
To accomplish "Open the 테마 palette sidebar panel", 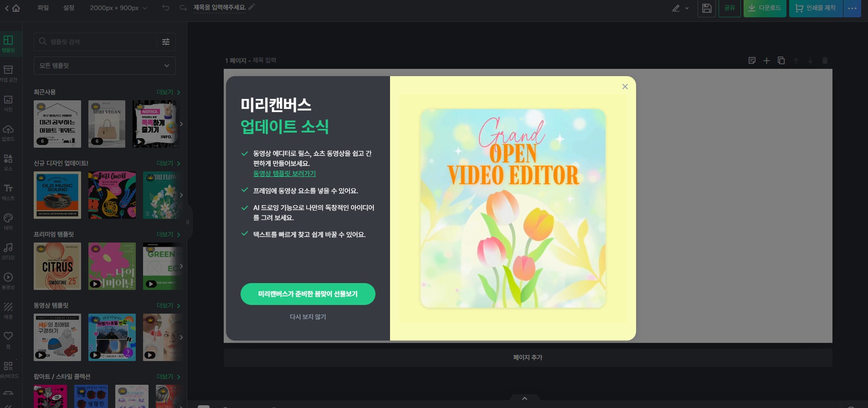I will pos(8,222).
